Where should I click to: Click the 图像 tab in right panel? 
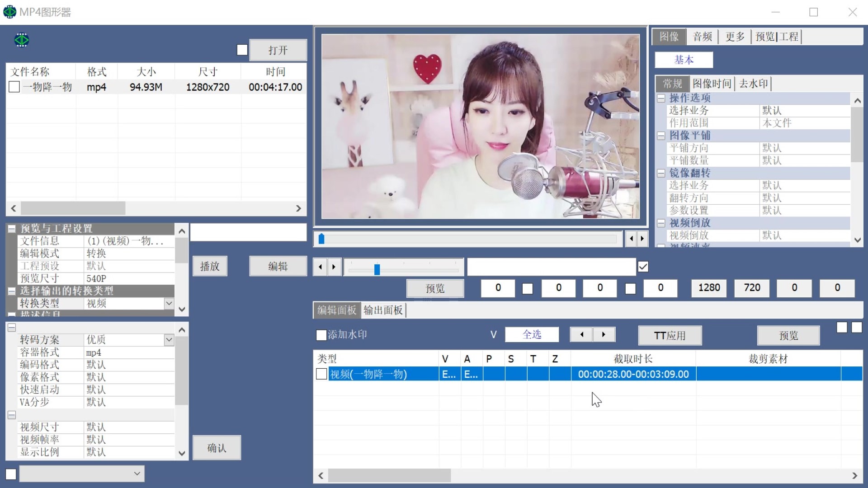pos(669,37)
